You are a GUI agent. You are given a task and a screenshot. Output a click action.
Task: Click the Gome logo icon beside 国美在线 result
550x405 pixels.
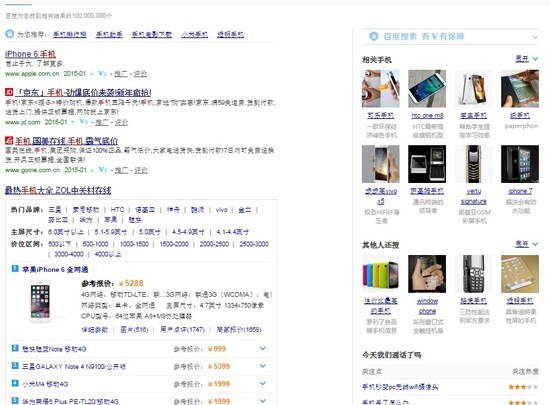coord(9,141)
